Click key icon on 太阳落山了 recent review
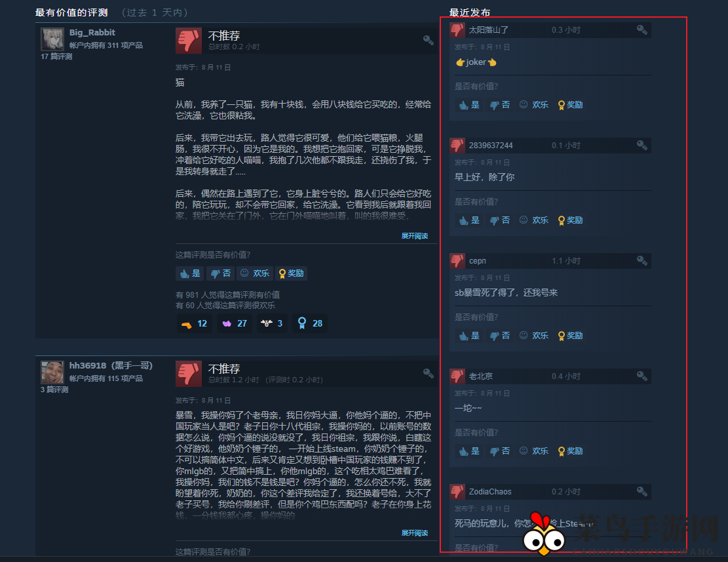 (642, 30)
